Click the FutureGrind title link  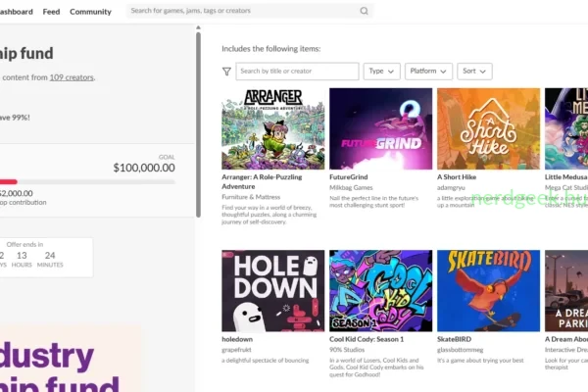point(348,177)
